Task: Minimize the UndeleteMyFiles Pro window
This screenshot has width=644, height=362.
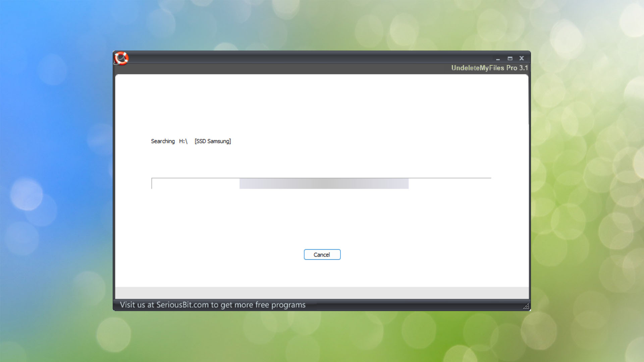Action: pyautogui.click(x=498, y=59)
